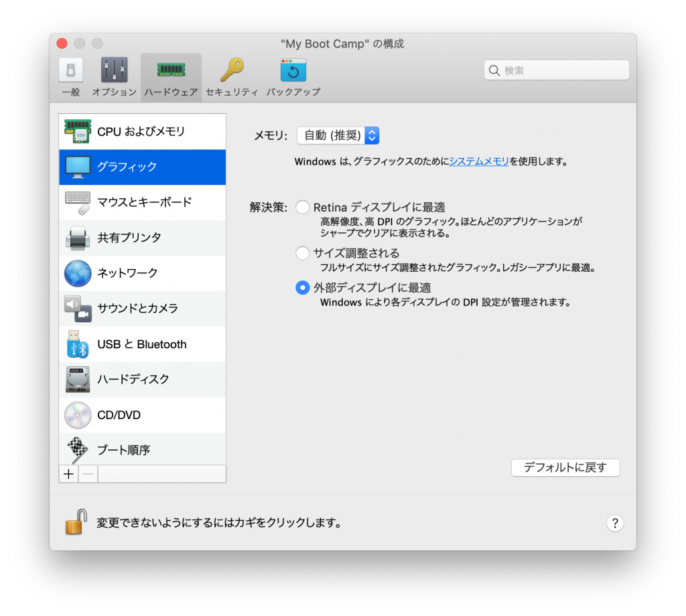Viewport: 686px width, 616px height.
Task: Switch to the ハードウェア tab label
Action: point(171,92)
